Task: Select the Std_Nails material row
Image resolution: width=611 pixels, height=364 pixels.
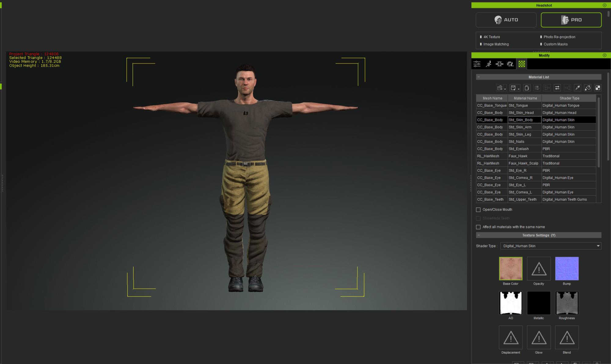Action: click(x=536, y=142)
